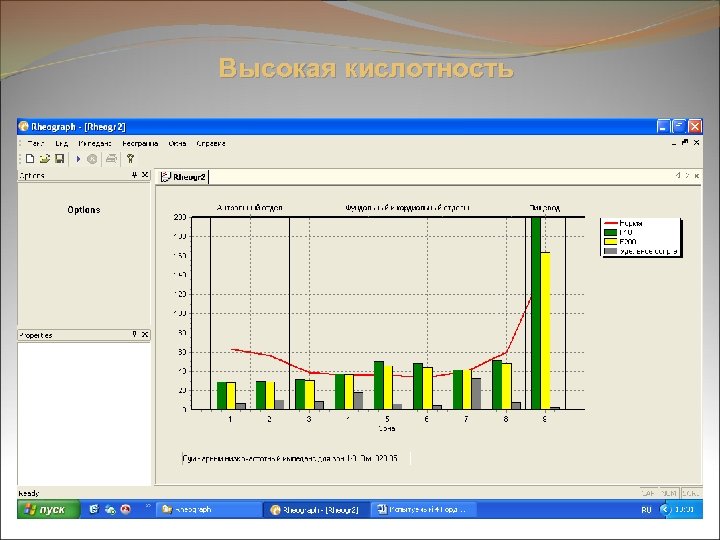Switch to rheograph folder taskbar button
The image size is (720, 540).
click(209, 509)
